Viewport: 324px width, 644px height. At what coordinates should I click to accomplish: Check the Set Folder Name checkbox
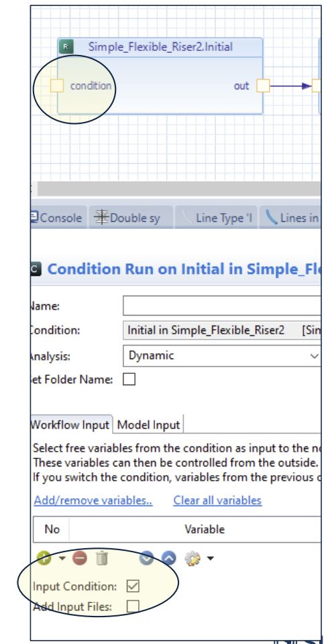(129, 379)
